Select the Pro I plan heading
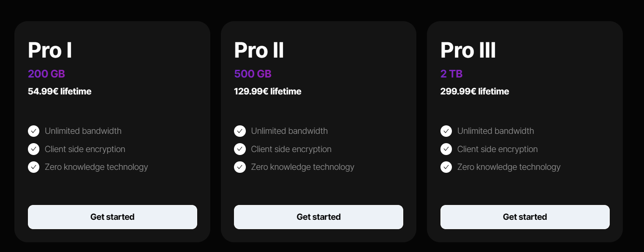 [x=50, y=50]
